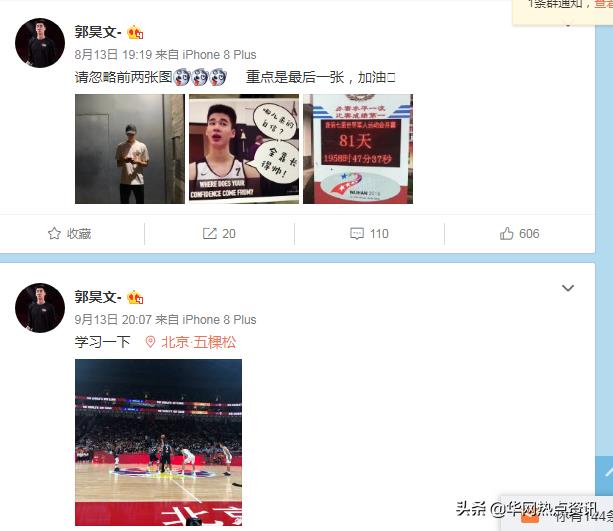Click the 8月13日 19:19 timestamp link
Image resolution: width=613 pixels, height=531 pixels.
[x=113, y=55]
